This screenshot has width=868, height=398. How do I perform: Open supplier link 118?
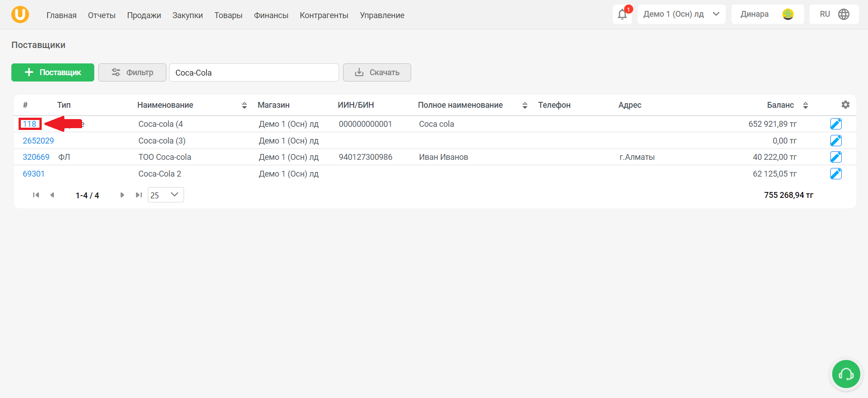coord(29,124)
